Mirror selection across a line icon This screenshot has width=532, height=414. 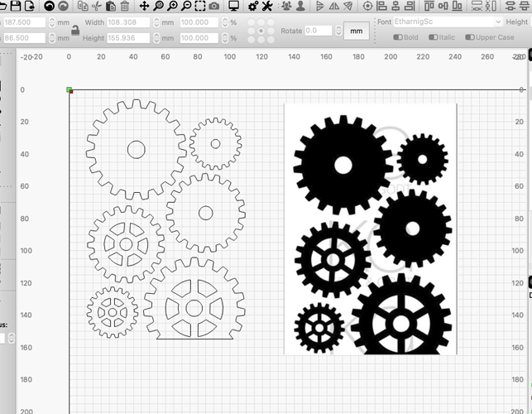pos(347,6)
